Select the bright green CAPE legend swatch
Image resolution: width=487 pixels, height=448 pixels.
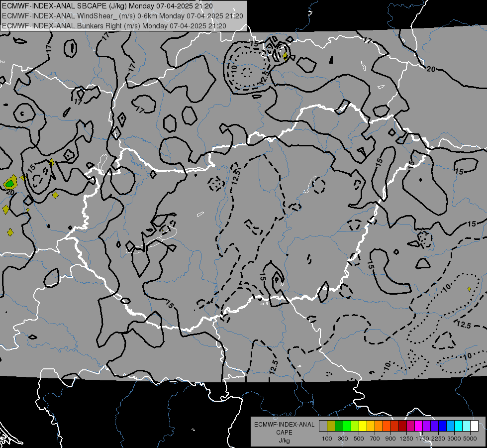coord(347,426)
